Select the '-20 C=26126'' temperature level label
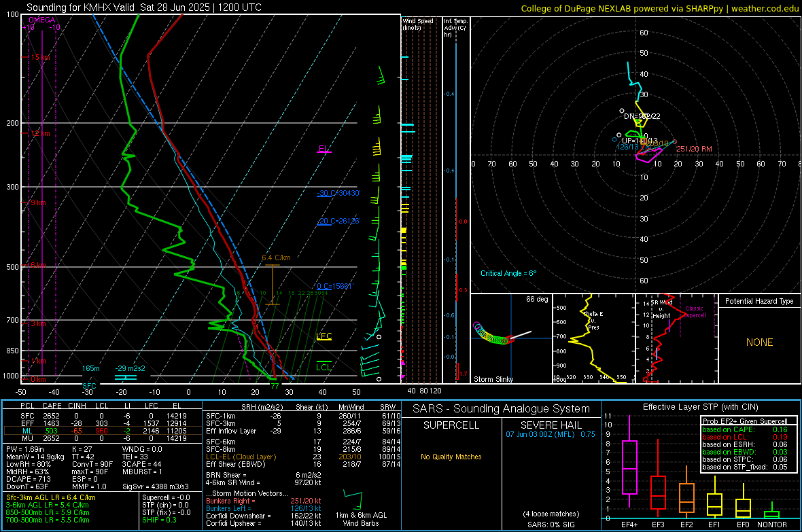The width and height of the screenshot is (802, 532). click(x=338, y=221)
